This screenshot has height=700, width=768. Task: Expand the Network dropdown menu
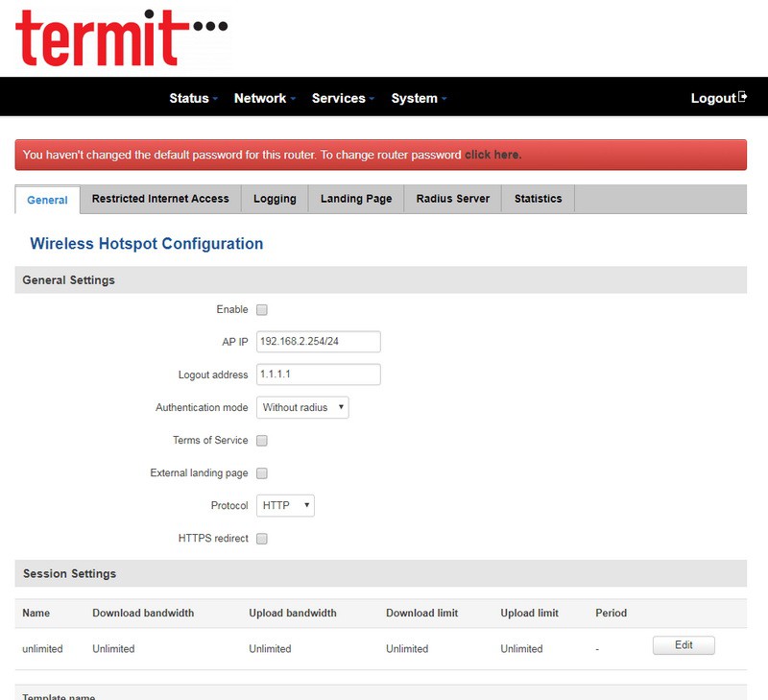pos(264,98)
